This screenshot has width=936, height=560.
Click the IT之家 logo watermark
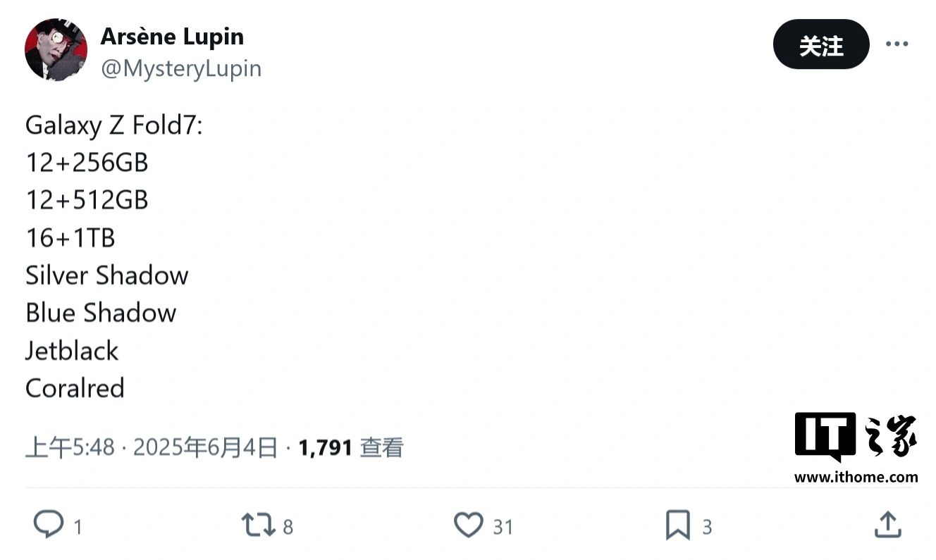(x=856, y=438)
